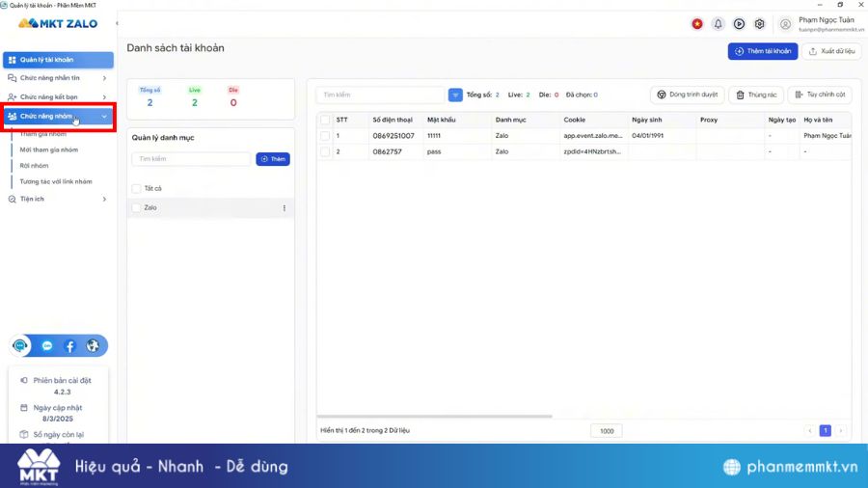Click the Phạm Ngọc Tuấn user name
Image resolution: width=868 pixels, height=488 pixels.
826,20
